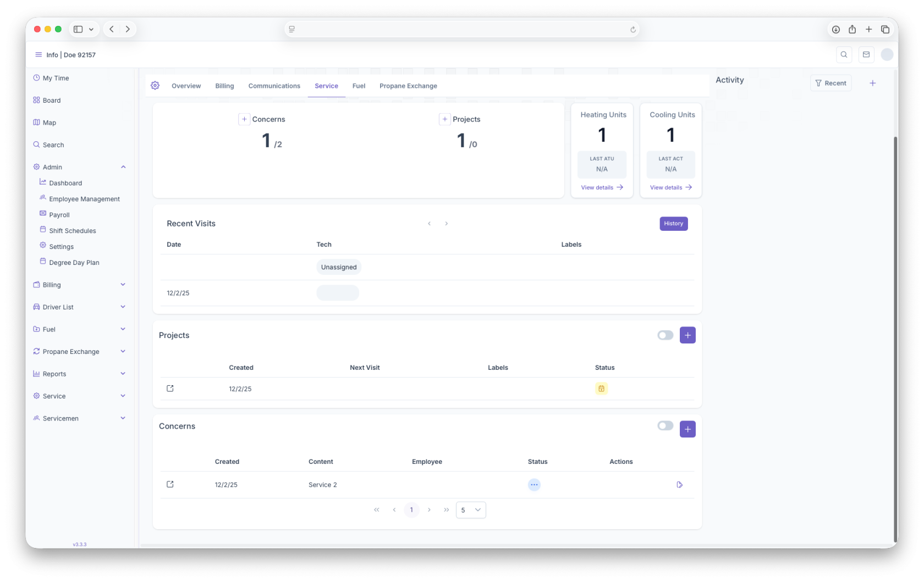924x582 pixels.
Task: Toggle the Projects section switch
Action: (665, 335)
